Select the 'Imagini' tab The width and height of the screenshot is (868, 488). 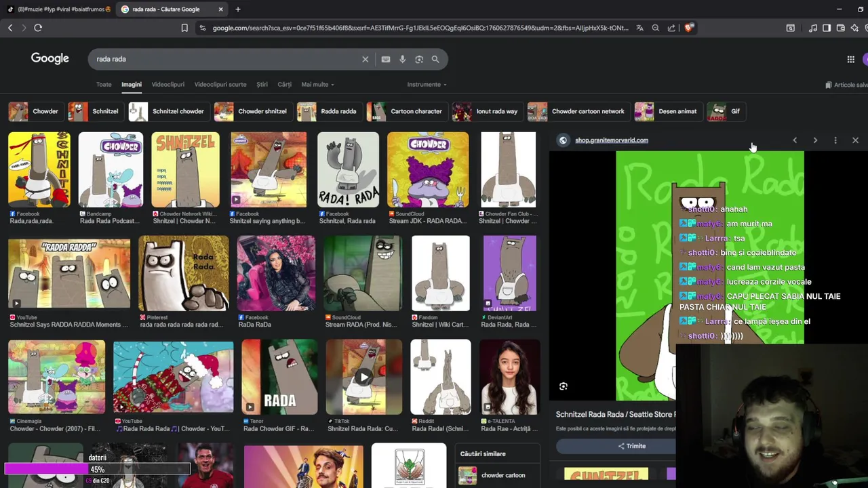[x=132, y=85]
